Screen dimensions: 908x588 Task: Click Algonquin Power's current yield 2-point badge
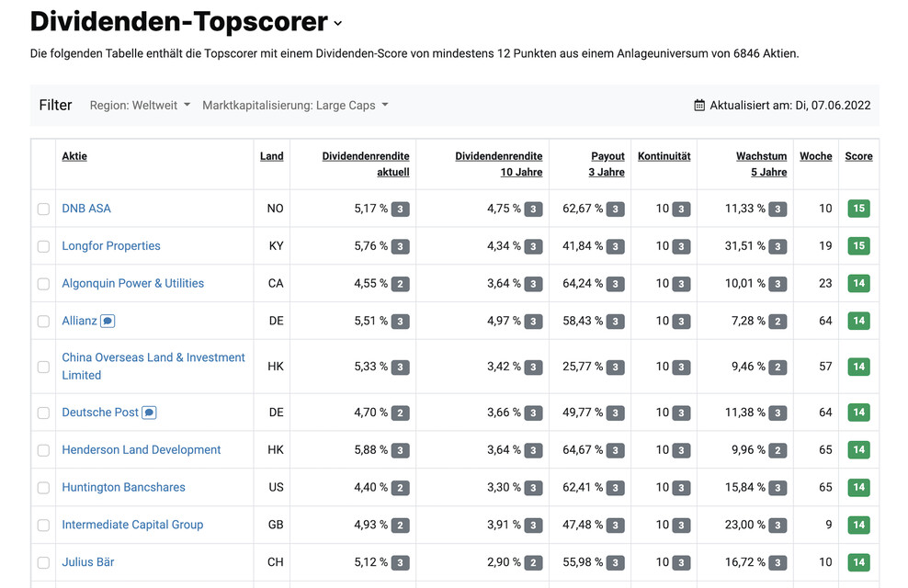[400, 284]
